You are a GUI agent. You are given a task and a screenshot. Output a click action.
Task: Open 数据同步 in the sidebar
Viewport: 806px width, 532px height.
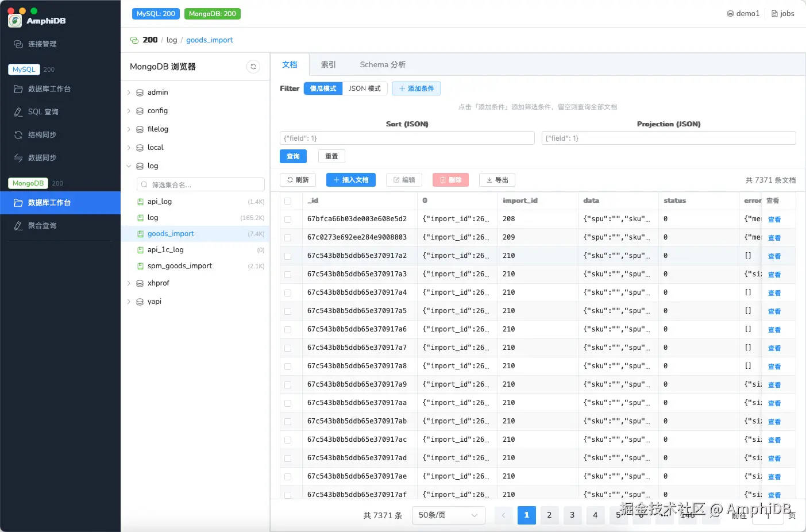pyautogui.click(x=60, y=158)
